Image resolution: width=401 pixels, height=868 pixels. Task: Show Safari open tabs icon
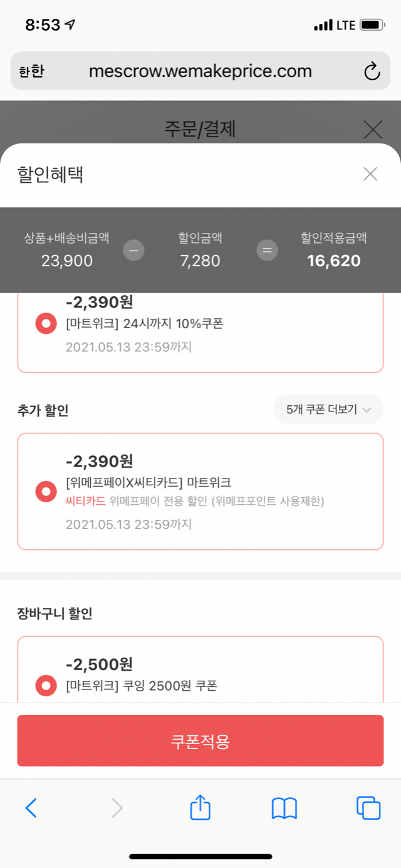pos(368,808)
